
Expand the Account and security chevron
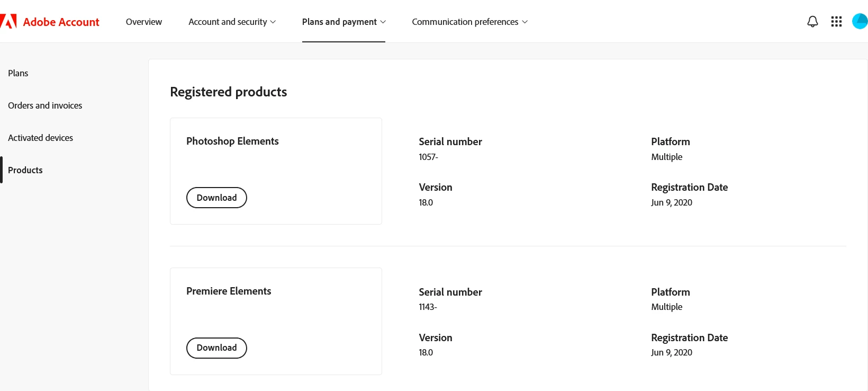[x=273, y=22]
